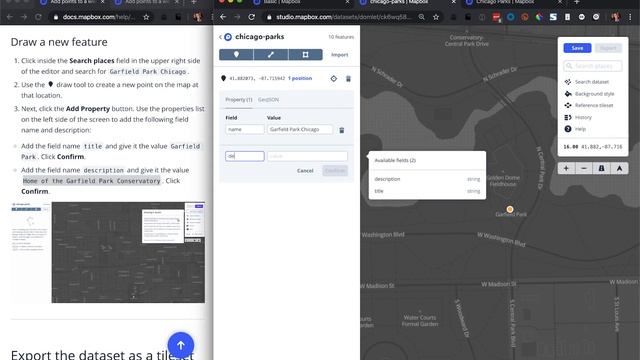Go back in the studio.mapbox.com window
640x360 pixels.
[223, 17]
